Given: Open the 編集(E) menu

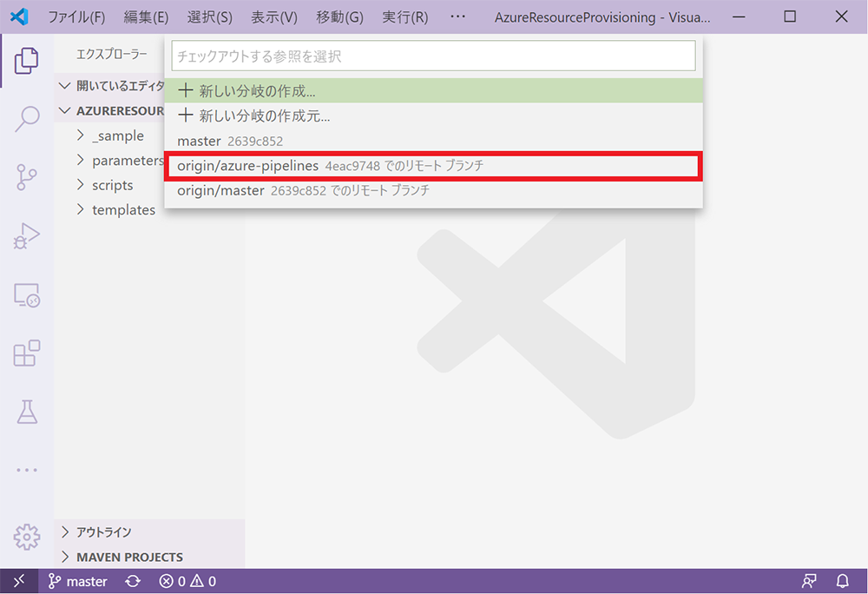Looking at the screenshot, I should pos(146,17).
